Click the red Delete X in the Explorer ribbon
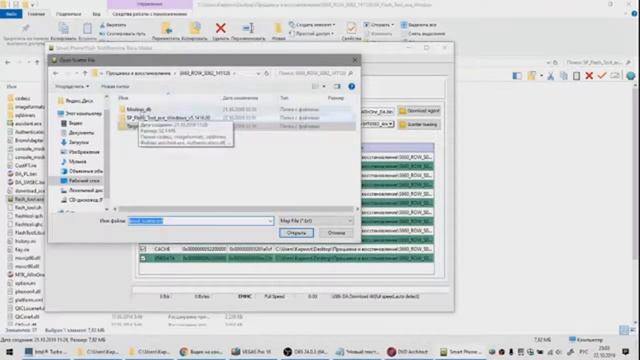Image resolution: width=640 pixels, height=360 pixels. tap(221, 28)
